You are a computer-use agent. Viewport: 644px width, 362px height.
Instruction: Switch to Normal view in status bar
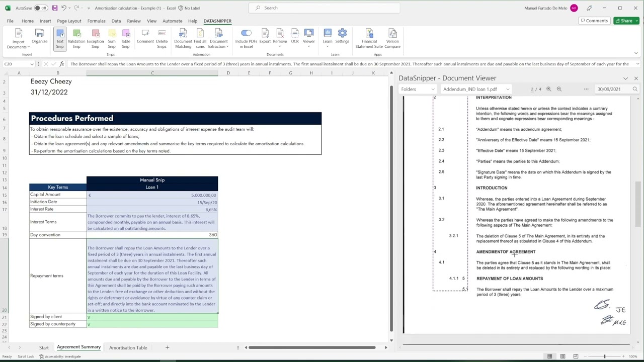coord(550,356)
